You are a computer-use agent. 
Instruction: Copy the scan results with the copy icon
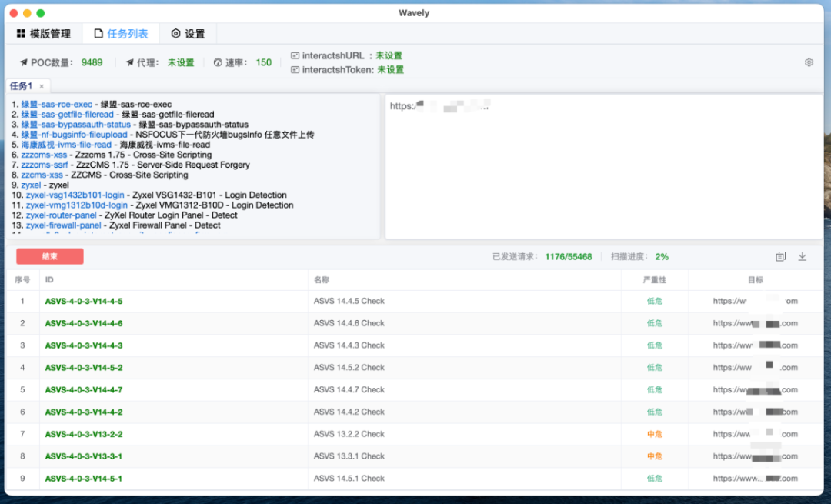tap(781, 256)
